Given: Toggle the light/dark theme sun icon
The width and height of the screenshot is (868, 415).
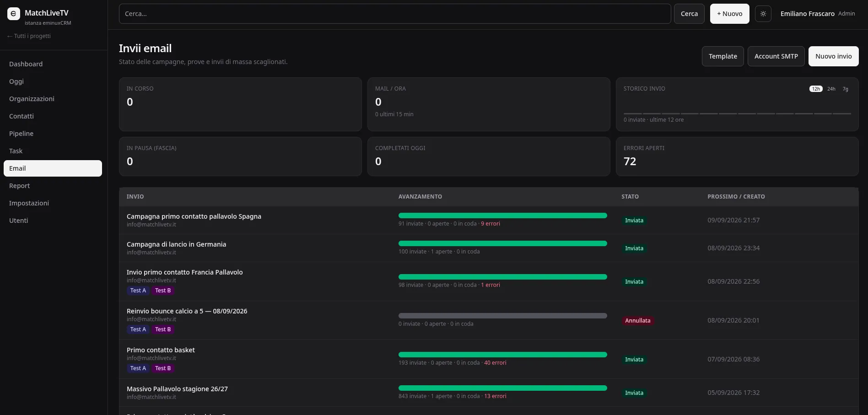Looking at the screenshot, I should (763, 14).
